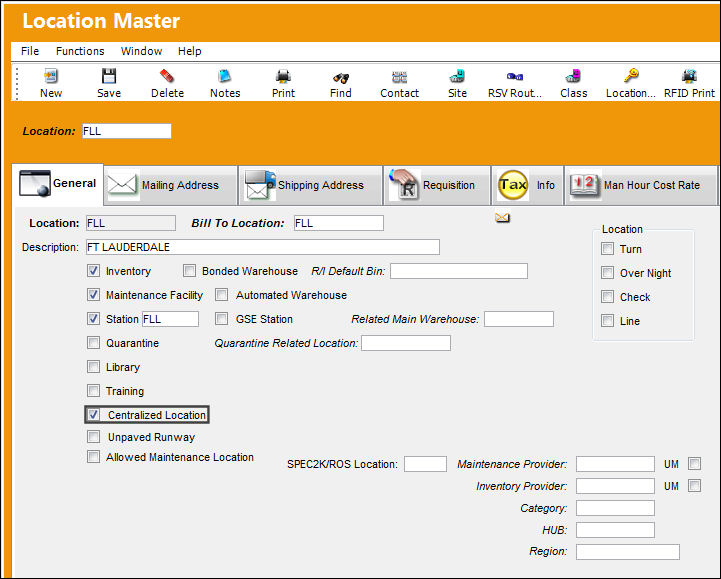Enable the Unpaved Runway checkbox

tap(93, 436)
